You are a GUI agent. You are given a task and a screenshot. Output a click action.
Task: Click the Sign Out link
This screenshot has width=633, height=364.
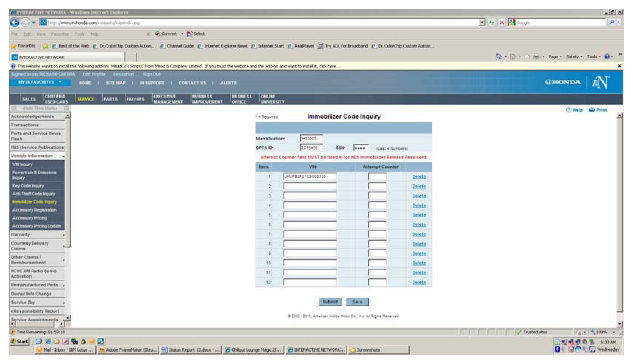click(152, 74)
